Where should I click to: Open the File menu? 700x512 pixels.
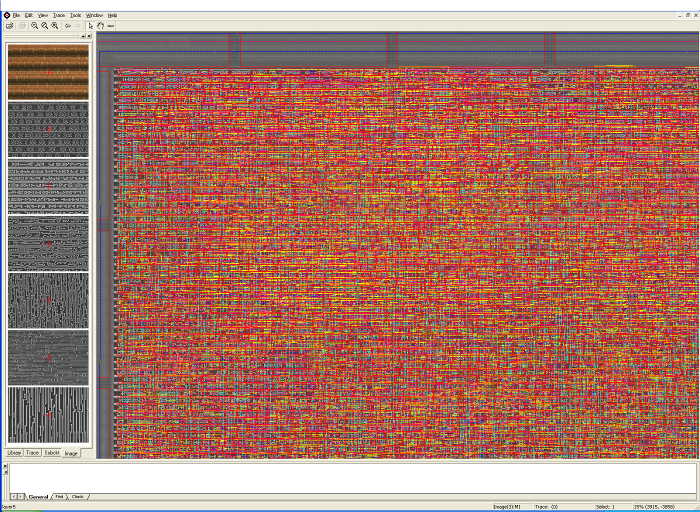(16, 16)
